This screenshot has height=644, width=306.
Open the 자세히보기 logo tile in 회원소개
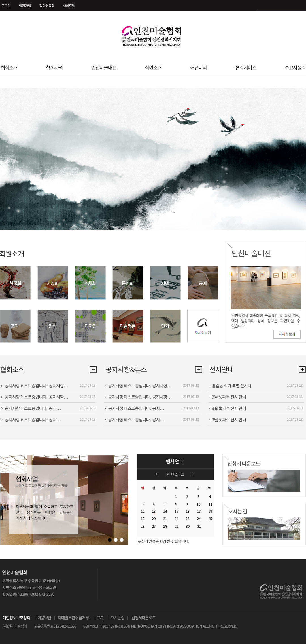[203, 326]
